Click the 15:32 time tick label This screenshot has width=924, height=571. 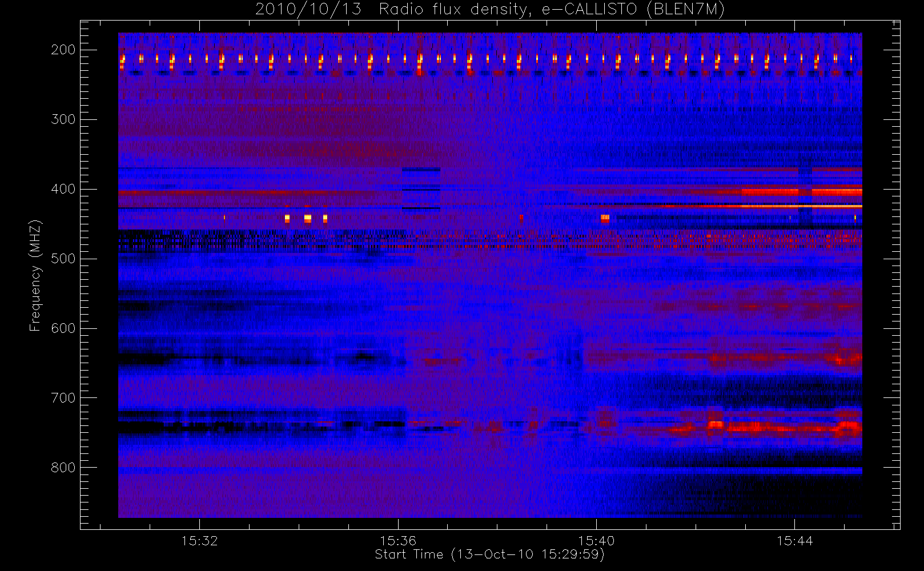point(200,540)
